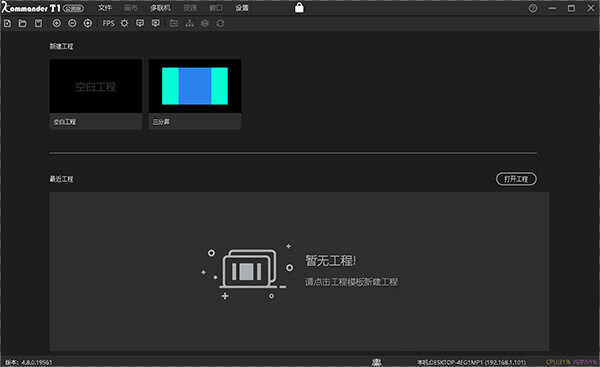
Task: Click the 请点击工程模板新建工程 hint text
Action: tap(351, 282)
